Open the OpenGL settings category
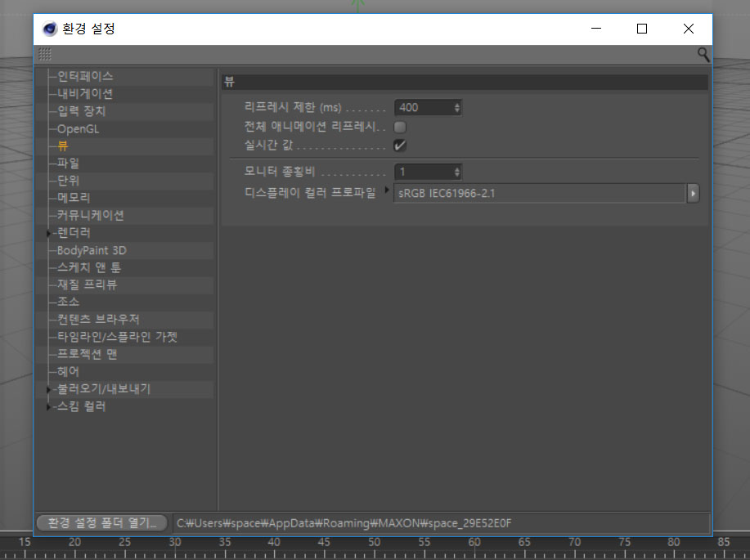Image resolution: width=750 pixels, height=560 pixels. tap(78, 129)
